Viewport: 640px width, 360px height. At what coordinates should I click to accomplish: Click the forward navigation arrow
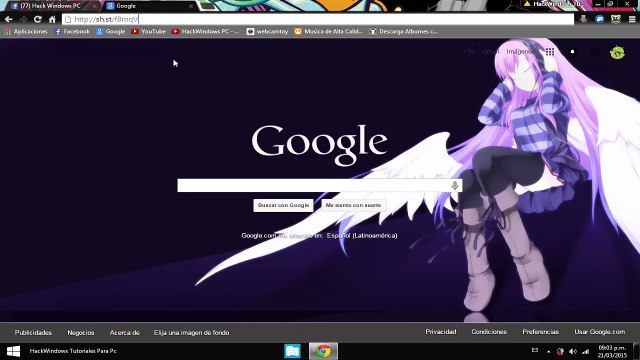point(23,19)
